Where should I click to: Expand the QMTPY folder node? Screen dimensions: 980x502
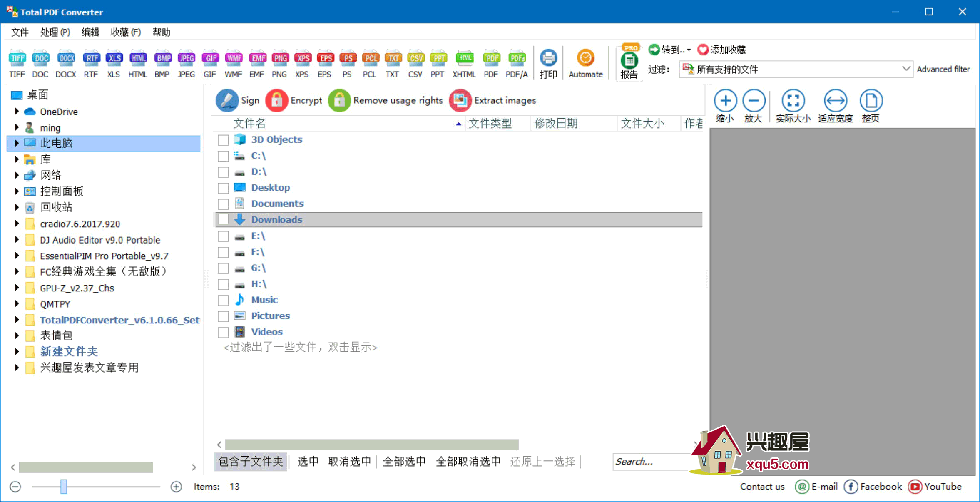click(17, 304)
